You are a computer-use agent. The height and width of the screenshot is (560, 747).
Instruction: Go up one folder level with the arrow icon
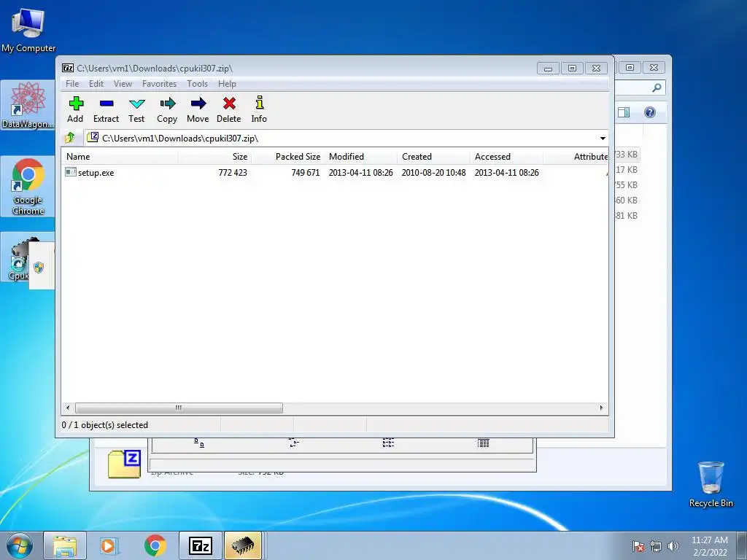(70, 138)
